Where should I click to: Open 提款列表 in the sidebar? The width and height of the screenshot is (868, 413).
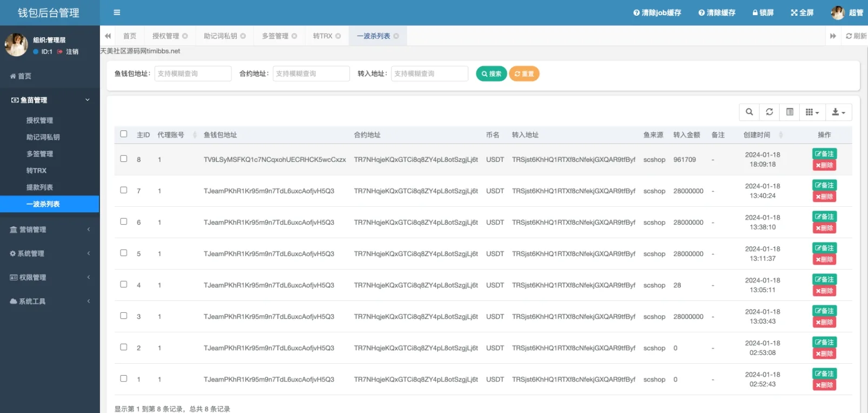[39, 187]
